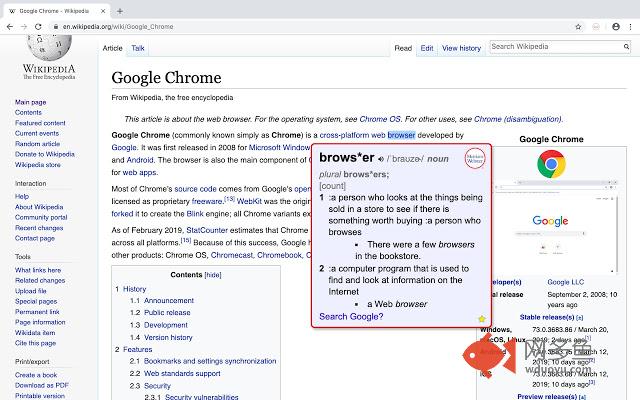Open the Current events link

[x=37, y=133]
